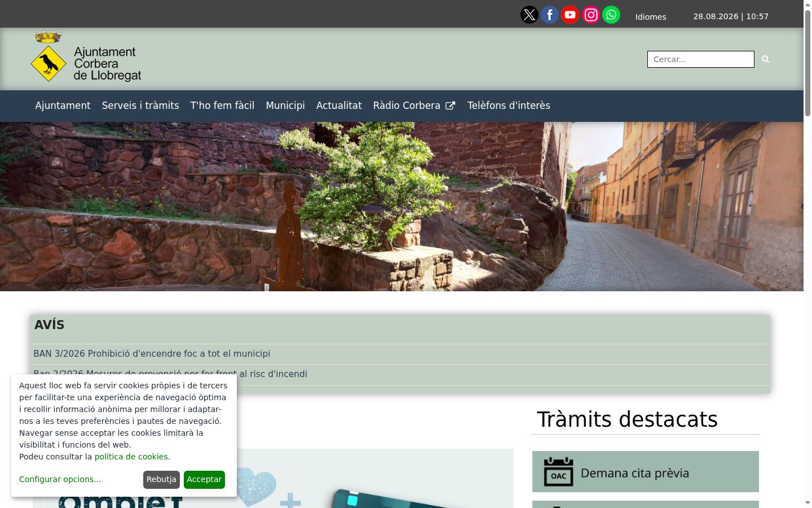Click the Ajuntament Corbera de Llobregat logo

pyautogui.click(x=86, y=56)
